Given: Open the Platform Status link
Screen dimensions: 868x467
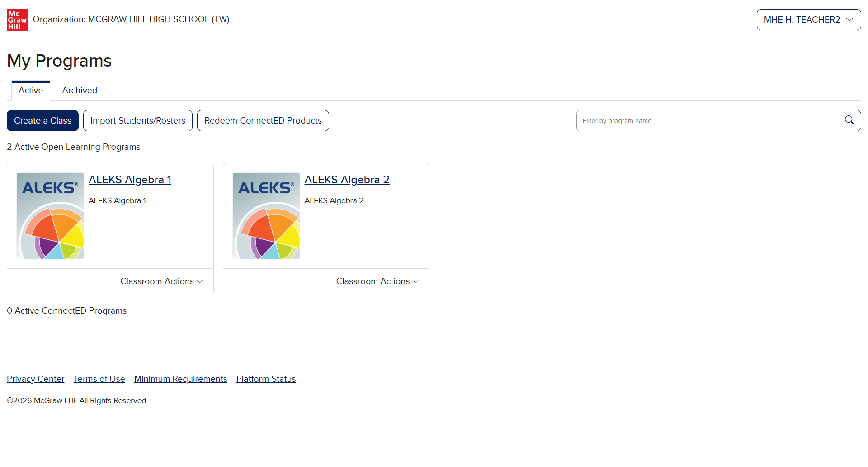Looking at the screenshot, I should [x=266, y=379].
